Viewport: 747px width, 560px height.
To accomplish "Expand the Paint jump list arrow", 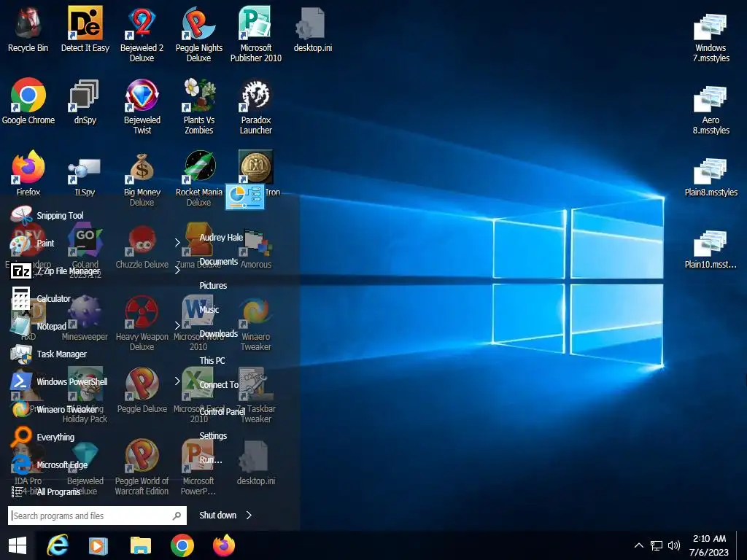I will coord(177,243).
